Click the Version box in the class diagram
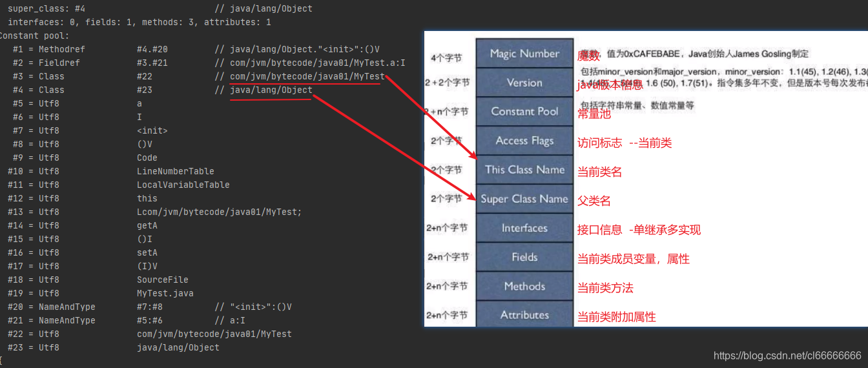The image size is (868, 368). click(524, 83)
